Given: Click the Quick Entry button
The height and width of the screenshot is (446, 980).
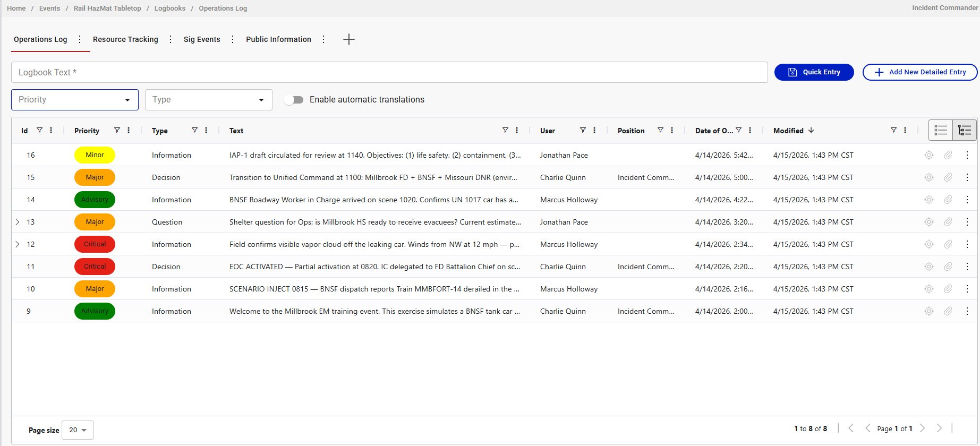Looking at the screenshot, I should pos(814,72).
